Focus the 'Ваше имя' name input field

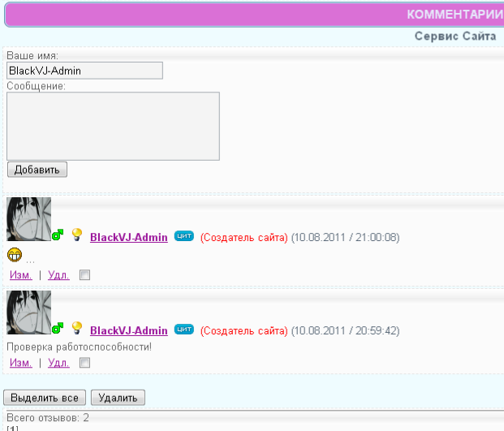pyautogui.click(x=85, y=71)
